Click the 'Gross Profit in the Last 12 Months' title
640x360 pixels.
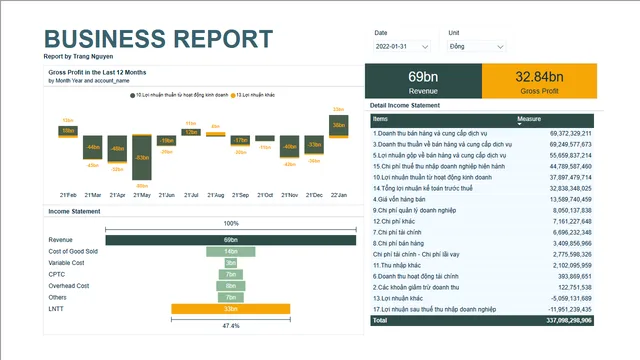click(x=97, y=72)
